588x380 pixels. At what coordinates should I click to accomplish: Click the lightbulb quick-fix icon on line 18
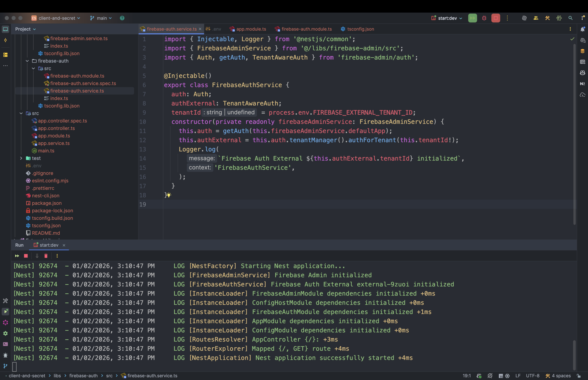pos(169,195)
